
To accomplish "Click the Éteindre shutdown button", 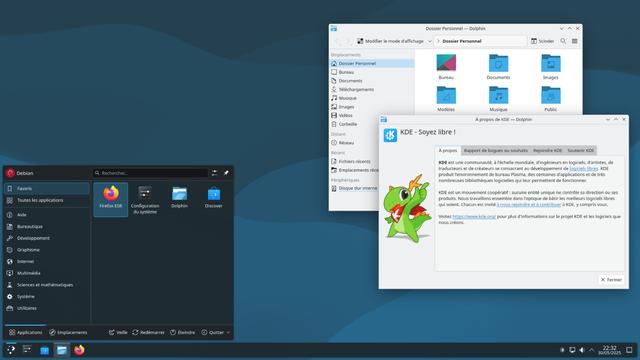I will tap(182, 332).
